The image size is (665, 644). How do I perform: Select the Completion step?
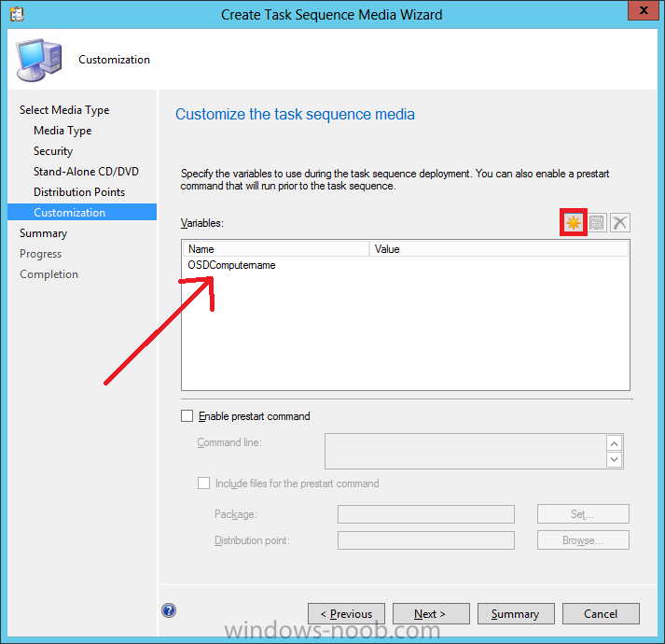(48, 274)
